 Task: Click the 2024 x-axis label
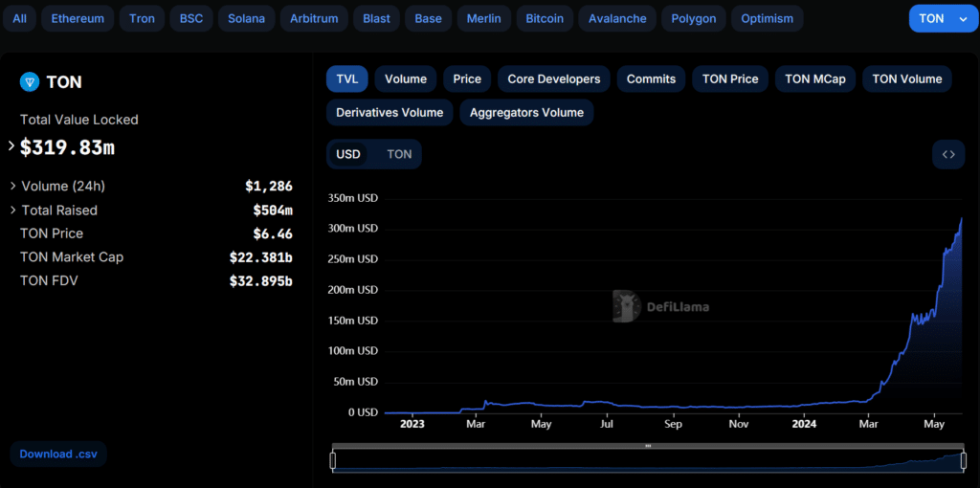pyautogui.click(x=805, y=424)
